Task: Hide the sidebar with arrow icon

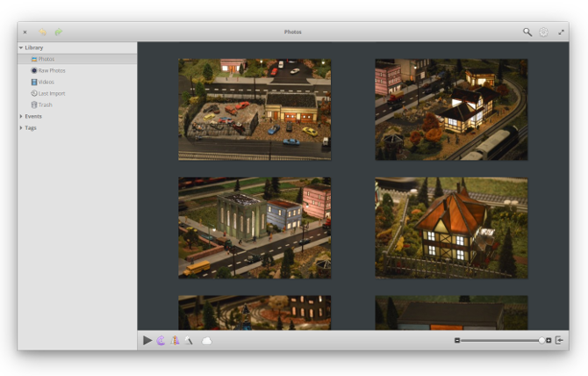Action: point(559,340)
